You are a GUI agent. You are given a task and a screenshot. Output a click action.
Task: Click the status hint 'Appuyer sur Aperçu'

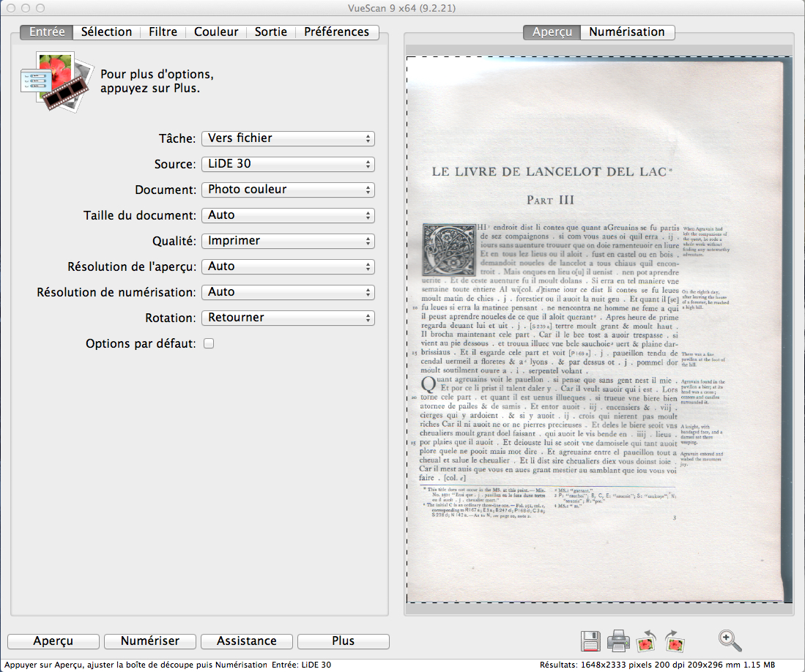click(136, 665)
